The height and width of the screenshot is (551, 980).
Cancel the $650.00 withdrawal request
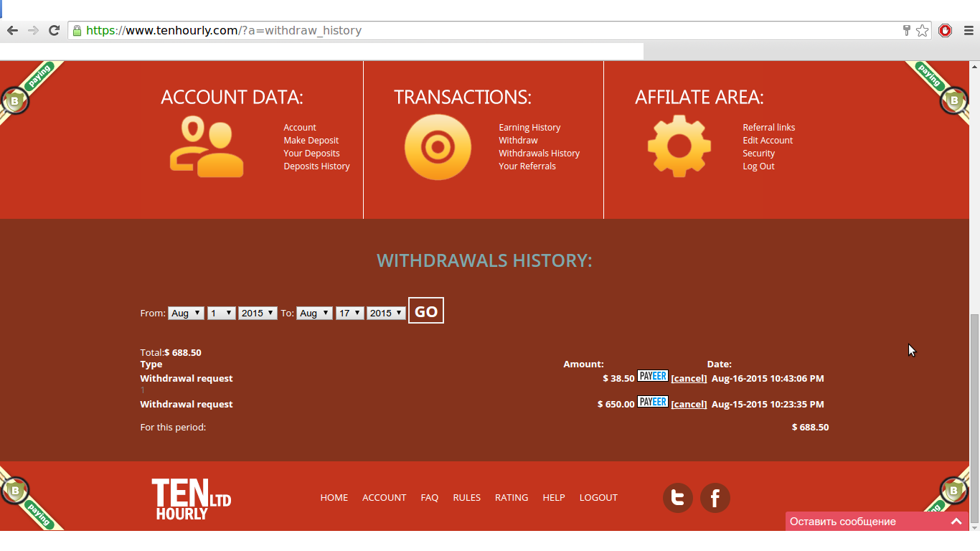(689, 405)
